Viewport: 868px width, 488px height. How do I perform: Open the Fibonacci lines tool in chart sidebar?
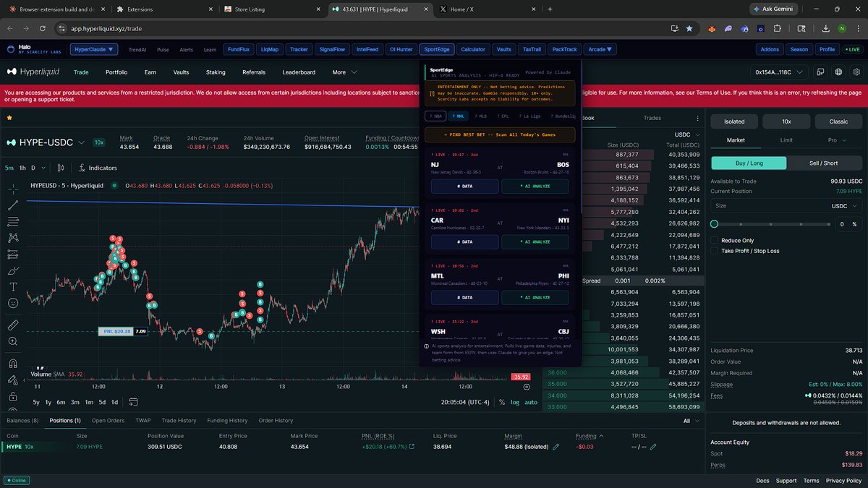click(13, 221)
